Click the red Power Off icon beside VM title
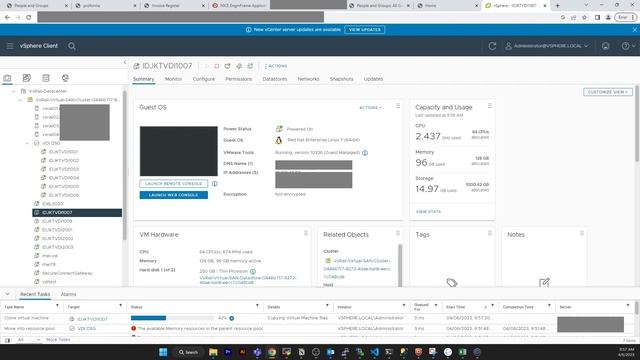This screenshot has height=360, width=640. [217, 66]
